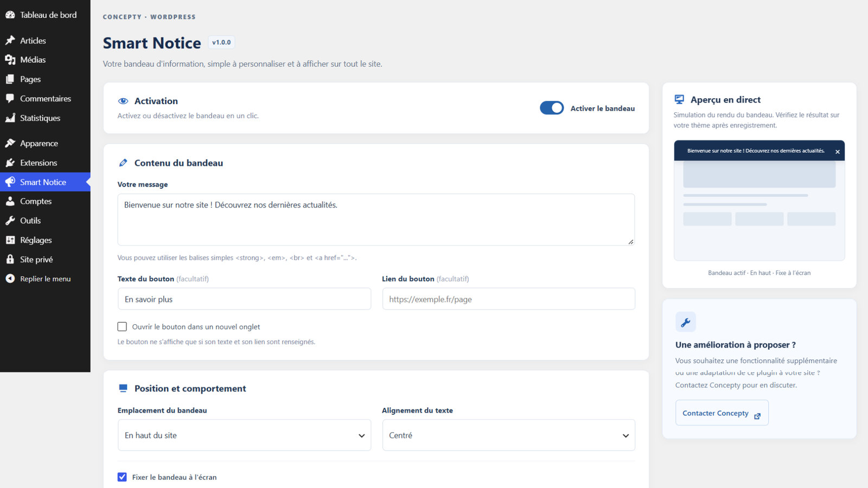Click the Apparence paintbrush icon
This screenshot has width=868, height=488.
[x=10, y=143]
